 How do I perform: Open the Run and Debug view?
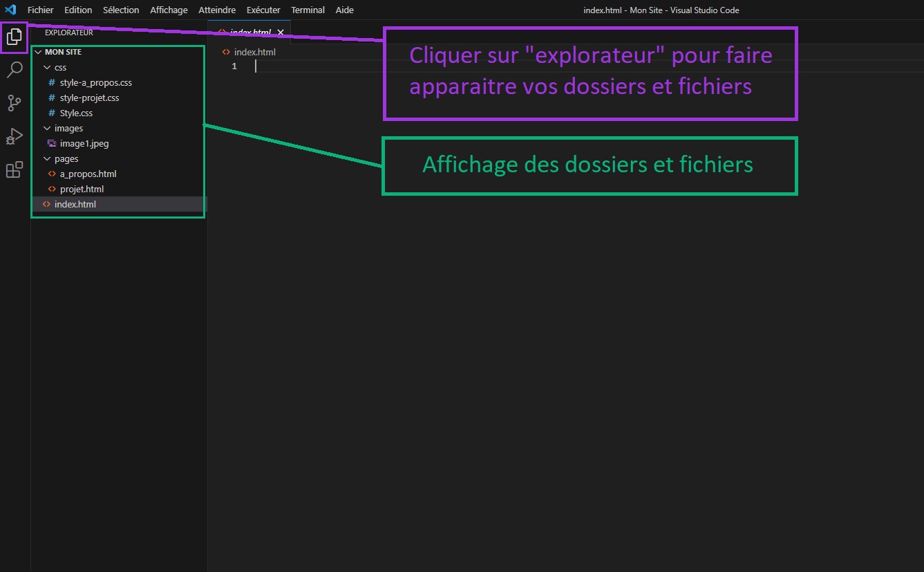(x=14, y=136)
